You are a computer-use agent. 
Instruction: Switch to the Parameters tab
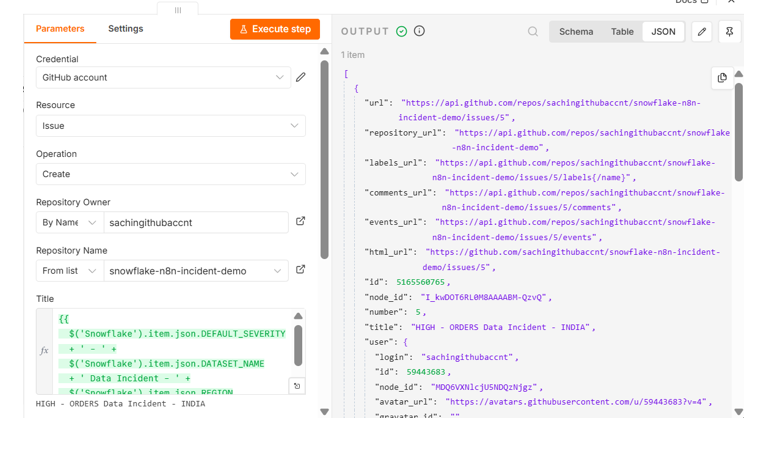coord(60,29)
